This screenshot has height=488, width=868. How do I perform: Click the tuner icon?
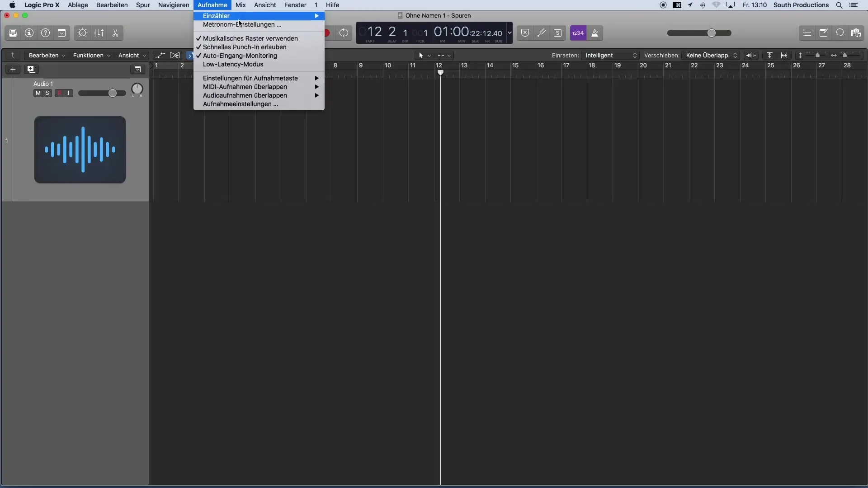541,33
